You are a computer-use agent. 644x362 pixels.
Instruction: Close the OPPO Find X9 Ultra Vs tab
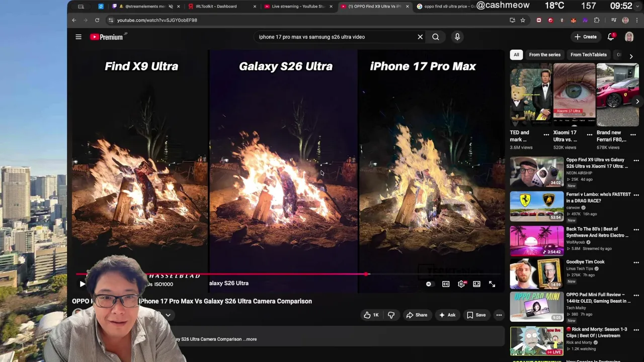(407, 7)
